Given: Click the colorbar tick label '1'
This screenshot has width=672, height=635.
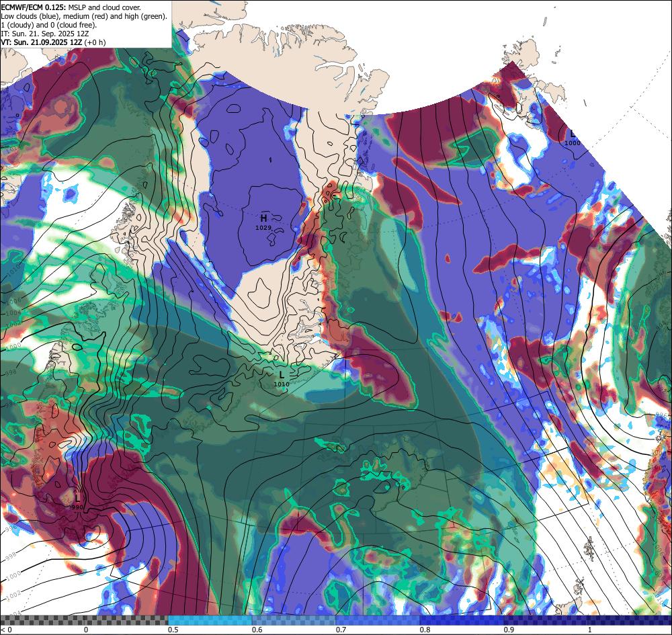Looking at the screenshot, I should tap(590, 630).
